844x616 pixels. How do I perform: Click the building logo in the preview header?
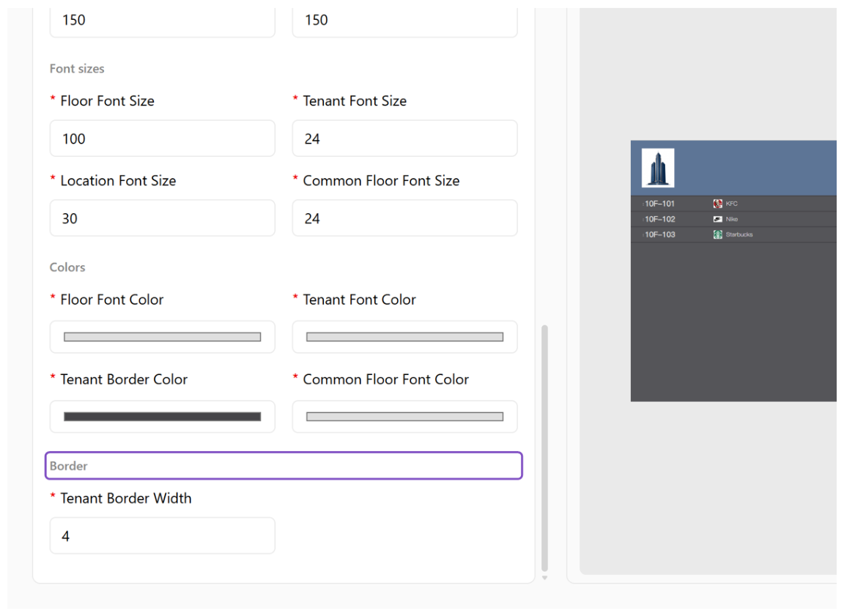click(658, 168)
